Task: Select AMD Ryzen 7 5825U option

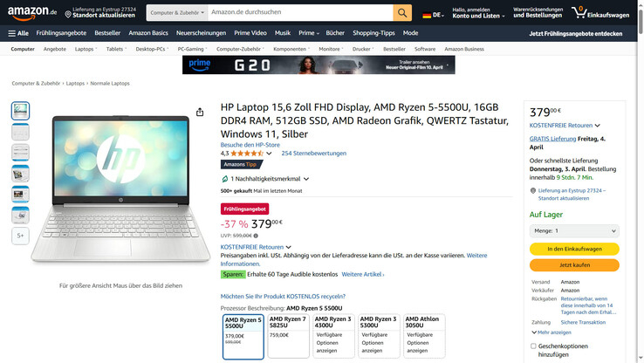Action: (288, 336)
